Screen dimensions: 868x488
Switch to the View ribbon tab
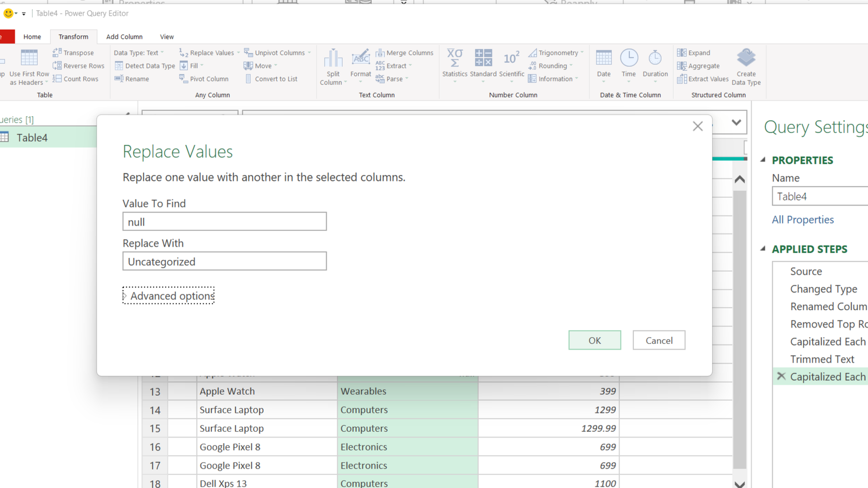pos(167,36)
